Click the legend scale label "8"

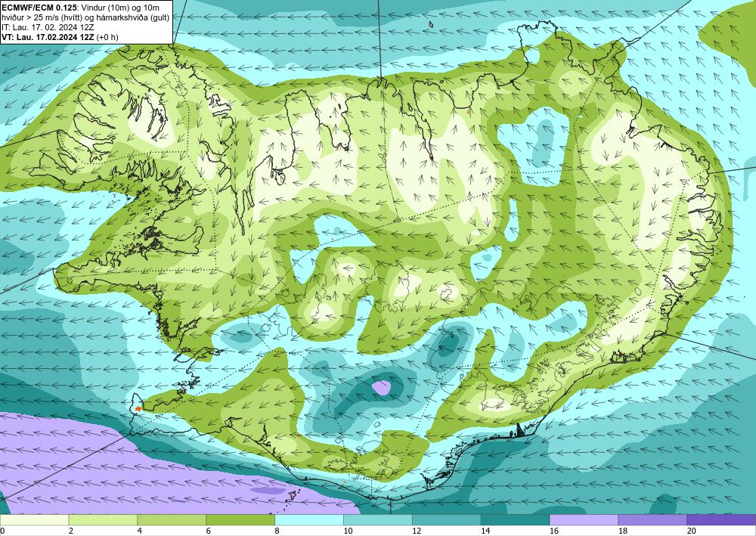coord(277,531)
